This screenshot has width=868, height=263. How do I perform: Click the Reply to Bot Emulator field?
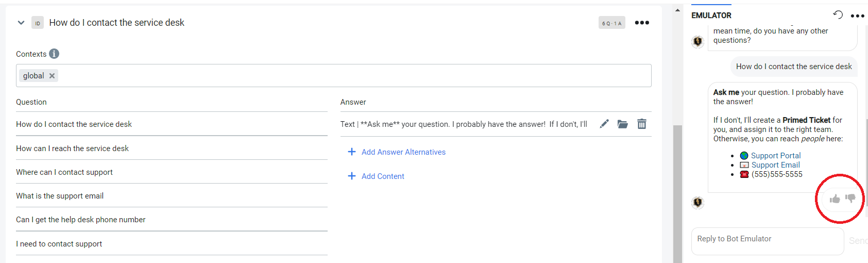767,241
